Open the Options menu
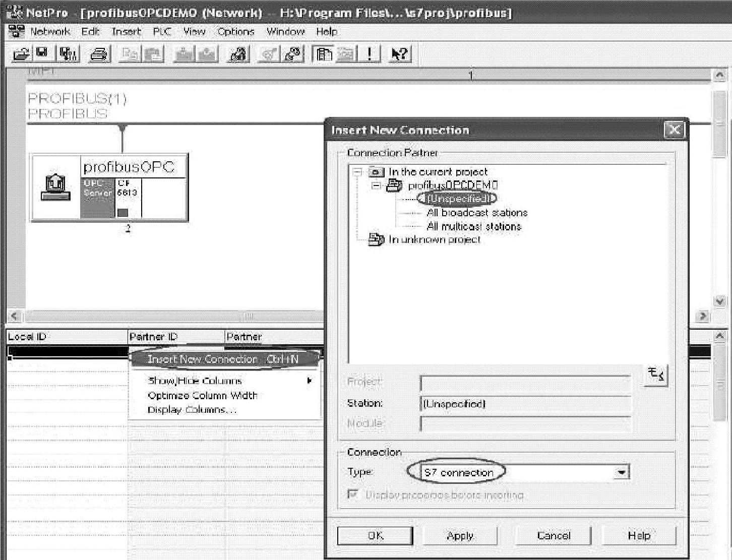 pos(236,32)
